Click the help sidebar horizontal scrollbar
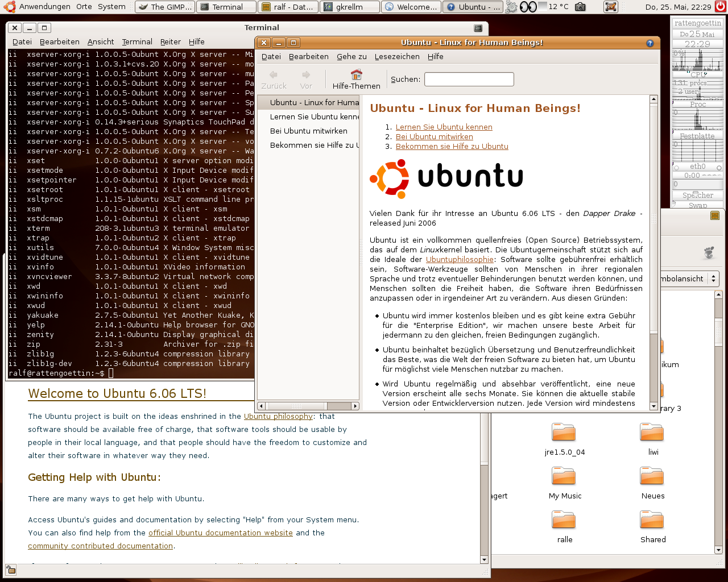Image resolution: width=728 pixels, height=582 pixels. 308,406
